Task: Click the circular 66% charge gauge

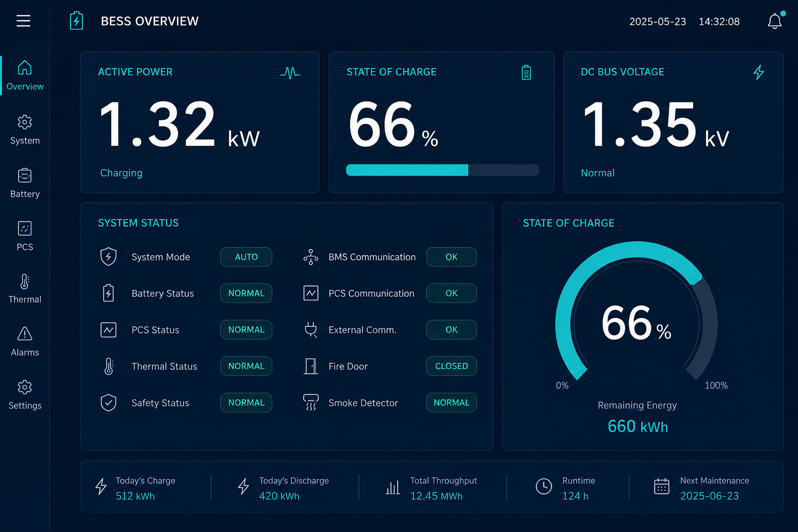Action: pos(636,312)
